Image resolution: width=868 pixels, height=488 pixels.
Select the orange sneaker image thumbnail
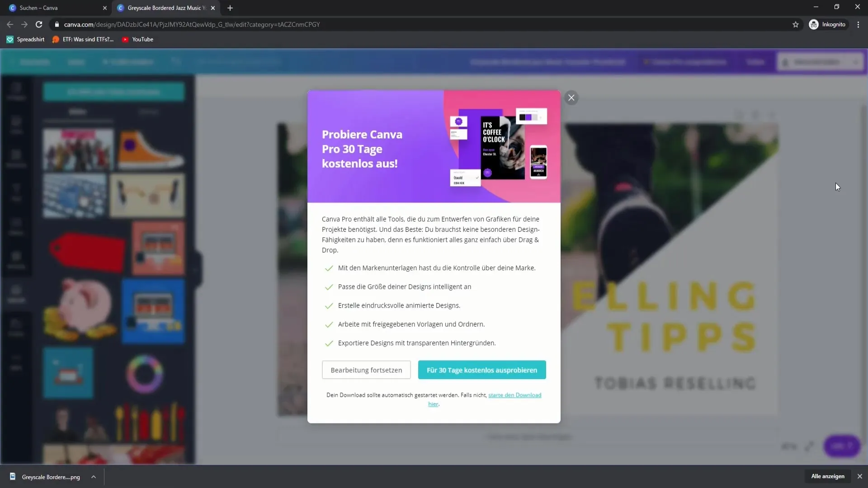(151, 150)
